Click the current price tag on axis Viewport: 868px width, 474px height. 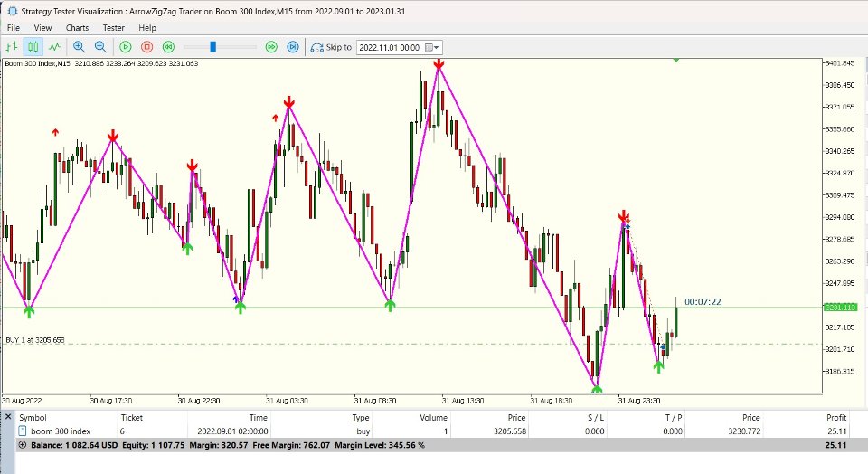[x=840, y=307]
